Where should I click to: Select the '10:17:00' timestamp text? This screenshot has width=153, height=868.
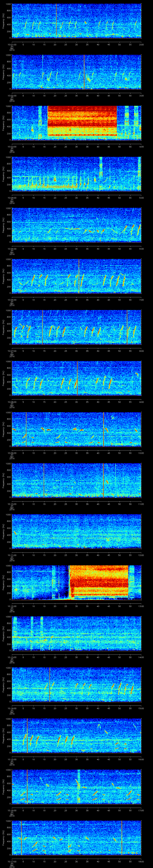click(12, 861)
